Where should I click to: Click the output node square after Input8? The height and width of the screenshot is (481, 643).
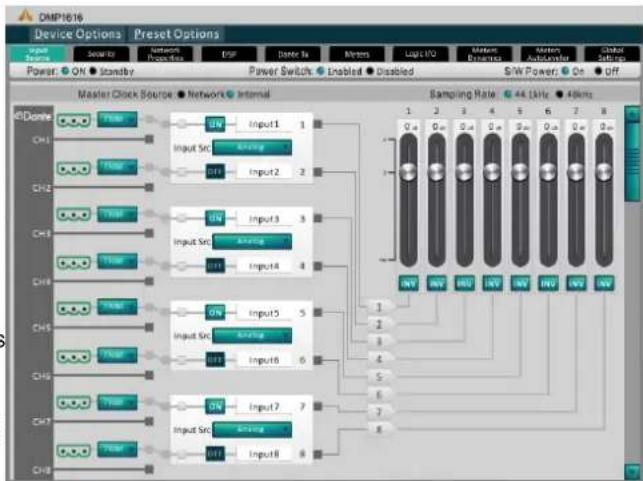pos(318,454)
